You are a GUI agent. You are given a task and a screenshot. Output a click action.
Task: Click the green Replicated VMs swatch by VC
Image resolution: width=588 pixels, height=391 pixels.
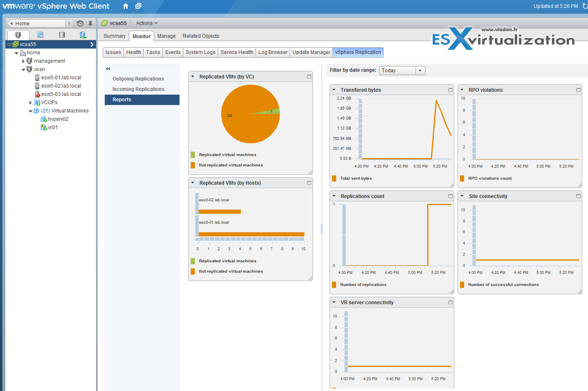click(x=193, y=155)
